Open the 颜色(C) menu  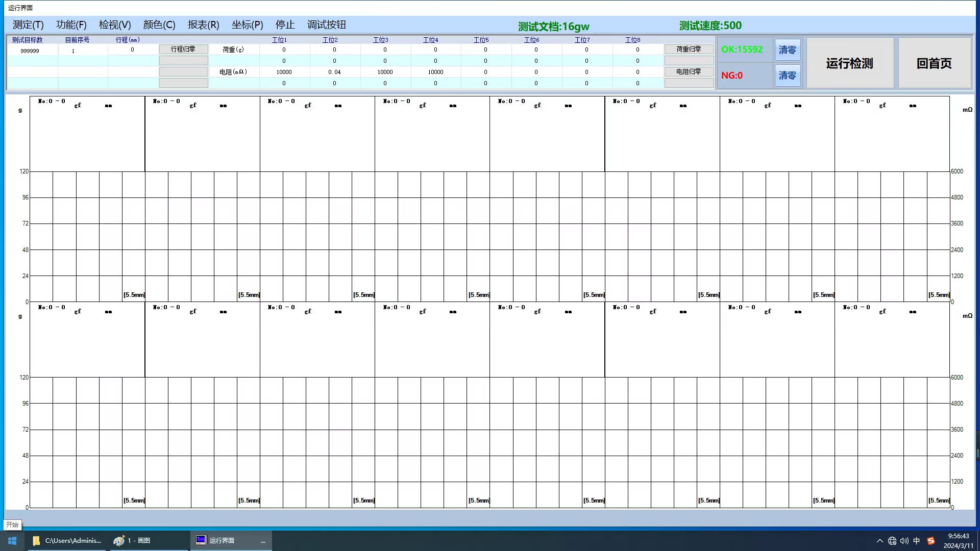(159, 24)
